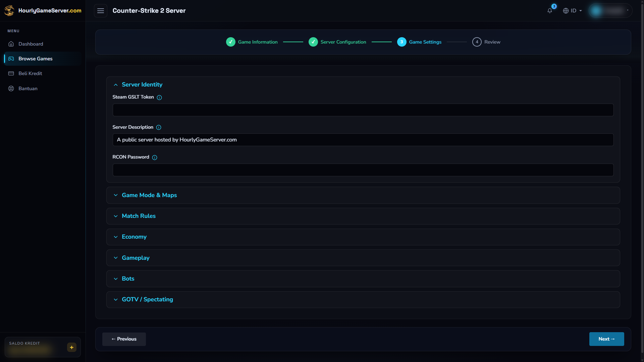Image resolution: width=644 pixels, height=362 pixels.
Task: Show info tooltip for Steam GSLT Token
Action: 159,98
